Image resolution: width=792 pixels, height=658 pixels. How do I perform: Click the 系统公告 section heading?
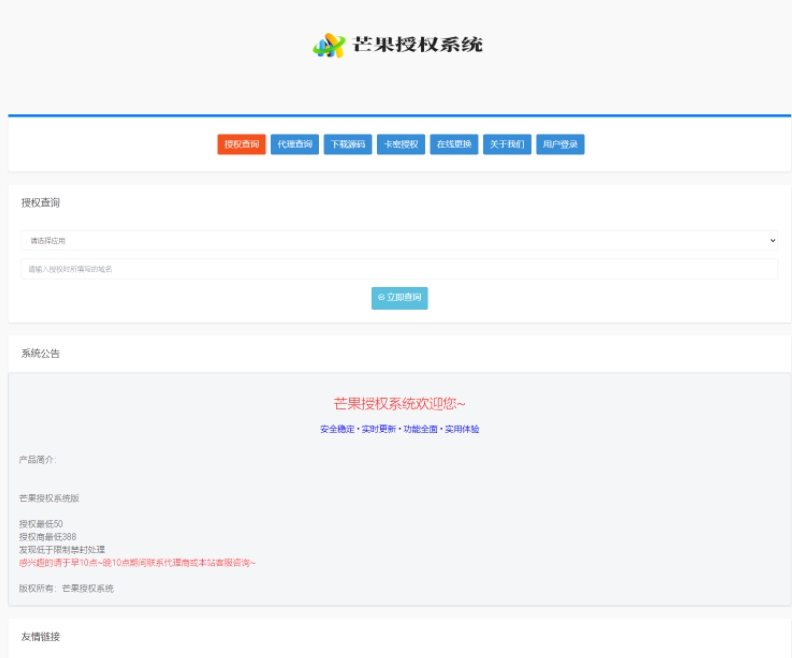point(40,353)
